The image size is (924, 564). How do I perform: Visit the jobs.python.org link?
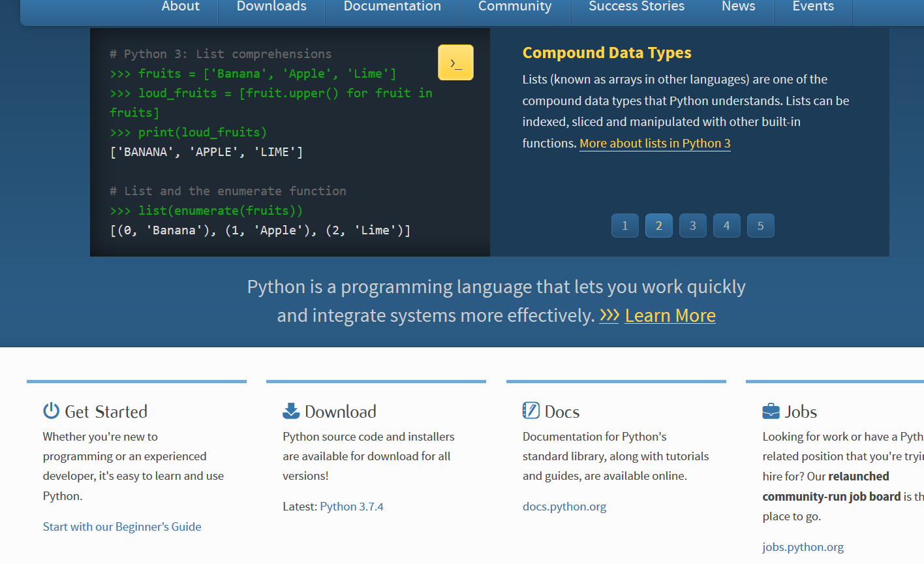[x=803, y=547]
